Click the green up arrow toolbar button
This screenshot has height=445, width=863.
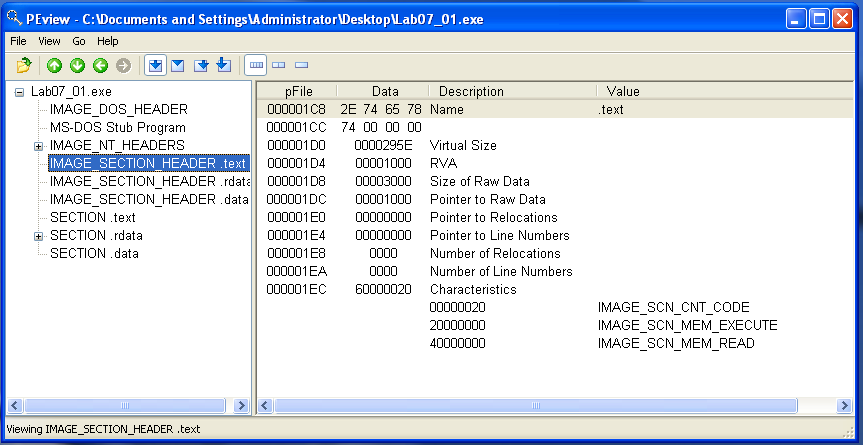(x=54, y=65)
